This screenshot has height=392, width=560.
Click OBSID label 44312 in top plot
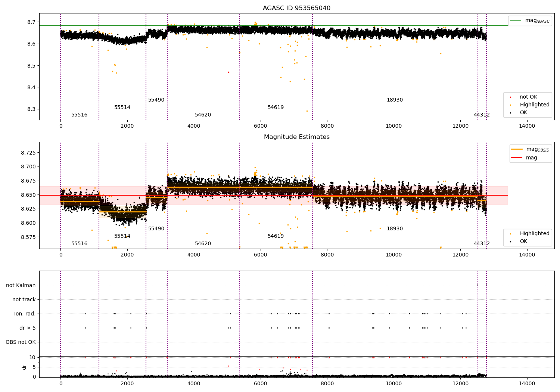[x=482, y=115]
